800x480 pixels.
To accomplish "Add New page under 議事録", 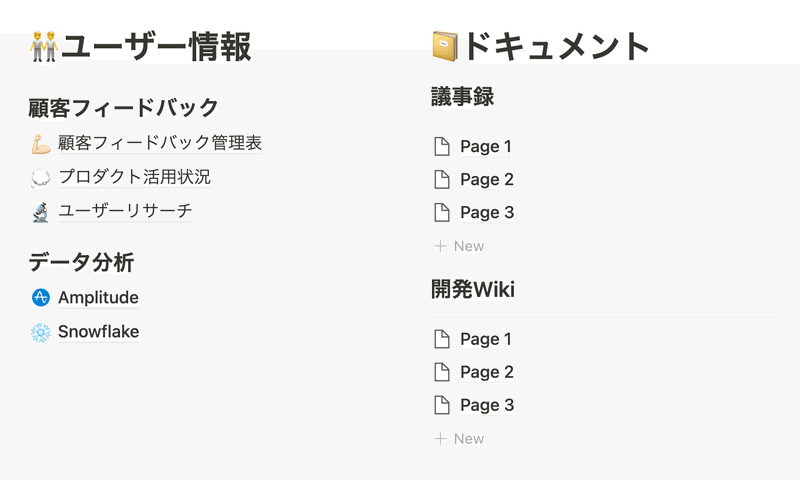I will point(459,246).
